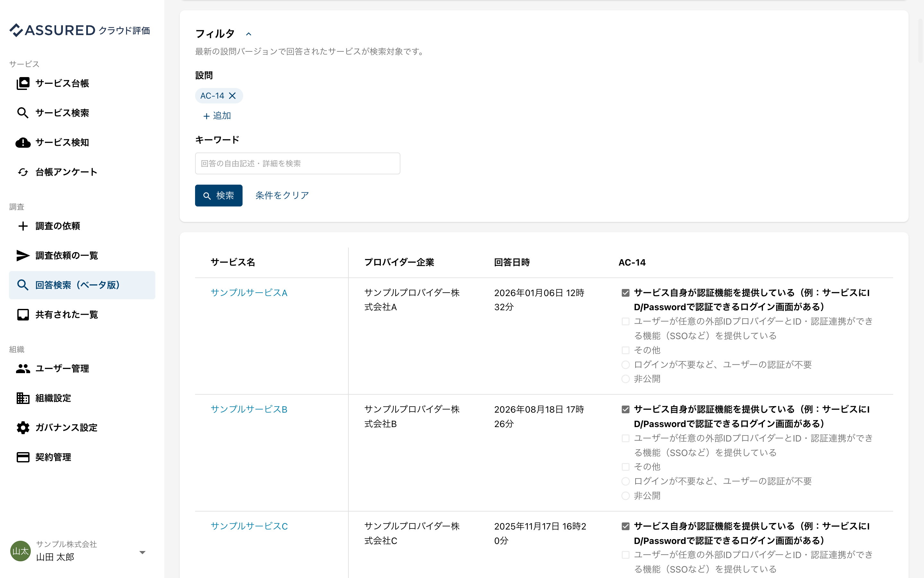Select サービスA's ログインが不要 radio button
The width and height of the screenshot is (924, 578).
[625, 365]
